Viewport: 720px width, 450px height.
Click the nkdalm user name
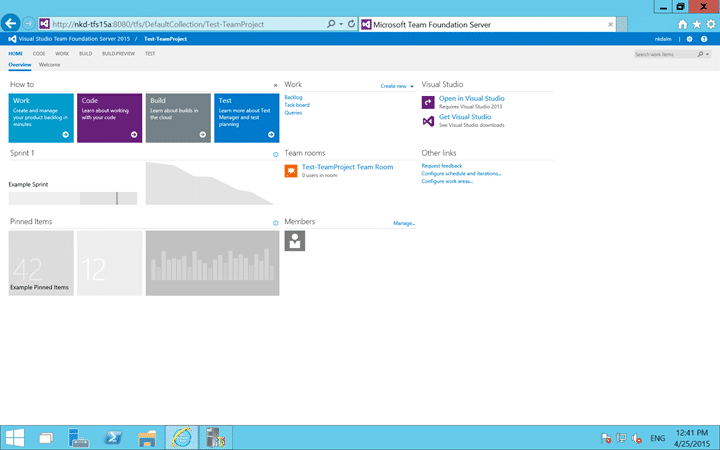coord(663,39)
